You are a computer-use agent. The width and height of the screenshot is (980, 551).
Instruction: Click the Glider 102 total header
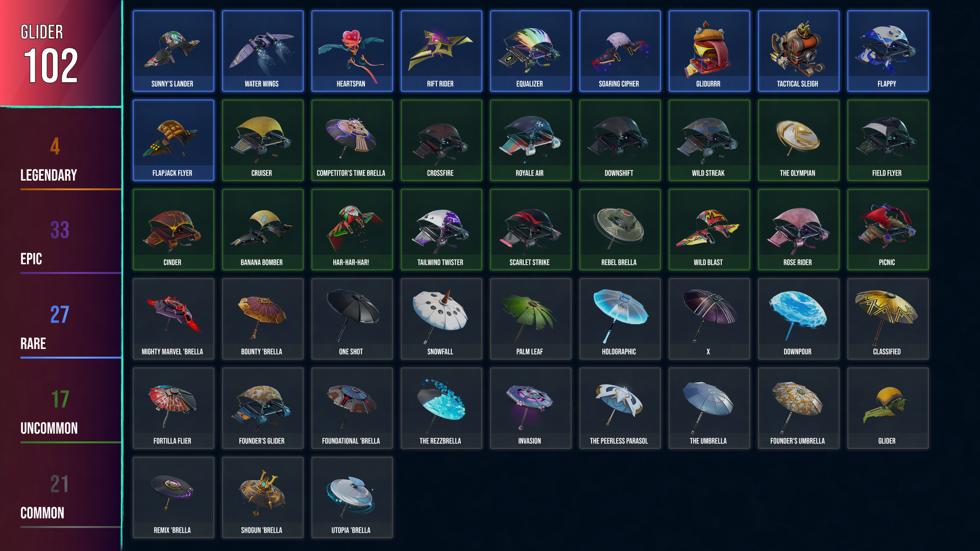point(61,53)
